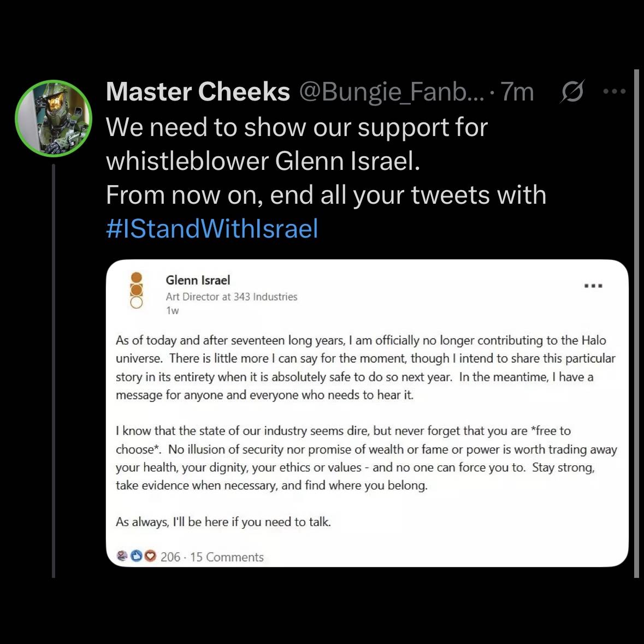Click the blue like reaction icon
644x644 pixels.
point(137,556)
